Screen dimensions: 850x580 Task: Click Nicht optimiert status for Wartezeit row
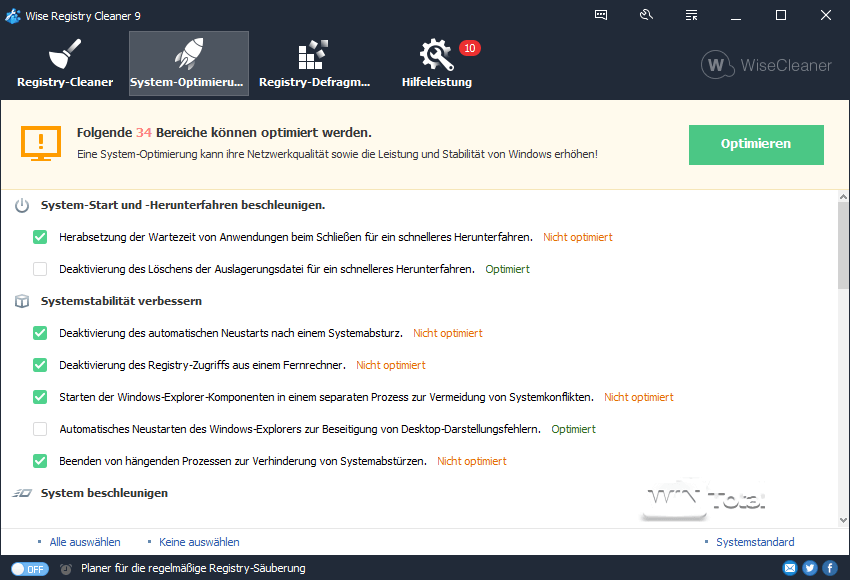click(578, 237)
